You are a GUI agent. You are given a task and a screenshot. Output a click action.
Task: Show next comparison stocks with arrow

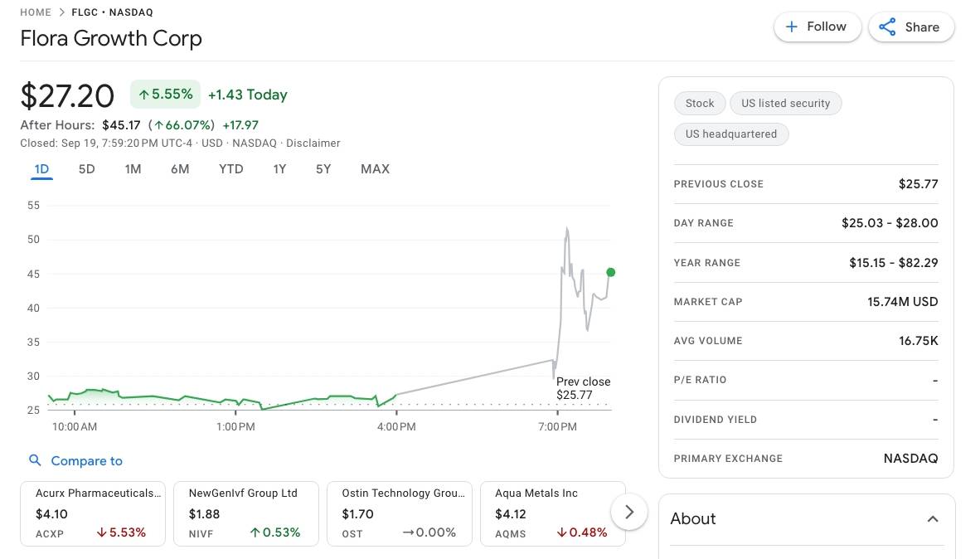click(x=629, y=512)
